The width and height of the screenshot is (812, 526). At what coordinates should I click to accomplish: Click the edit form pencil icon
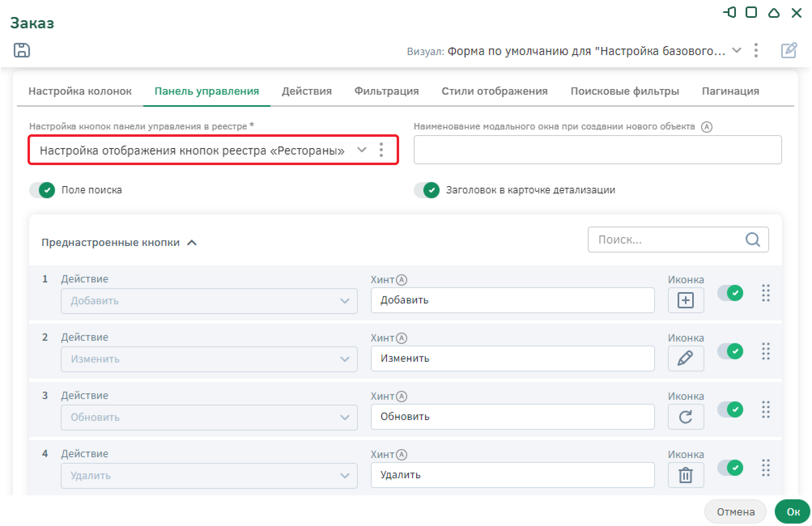click(789, 51)
